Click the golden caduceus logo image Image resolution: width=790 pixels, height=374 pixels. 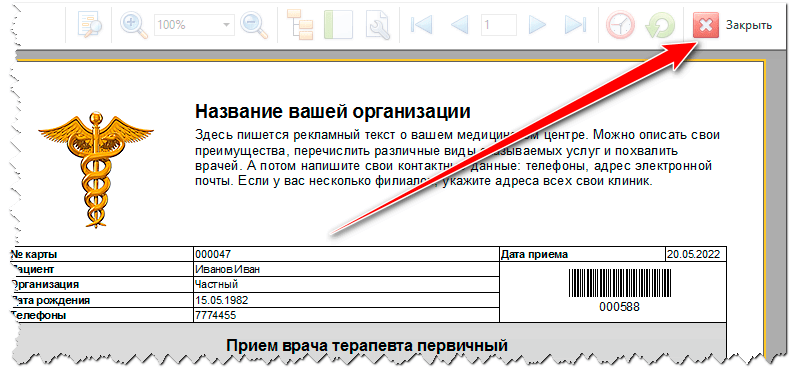click(x=96, y=170)
